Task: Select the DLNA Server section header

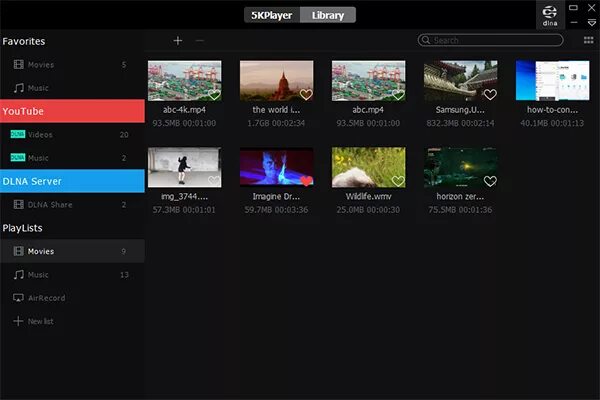Action: pos(72,181)
